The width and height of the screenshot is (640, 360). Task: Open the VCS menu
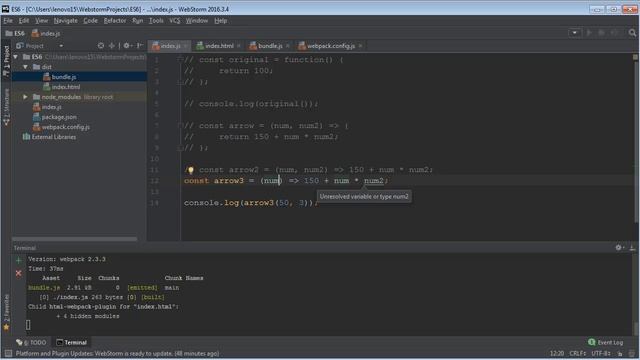pos(175,21)
